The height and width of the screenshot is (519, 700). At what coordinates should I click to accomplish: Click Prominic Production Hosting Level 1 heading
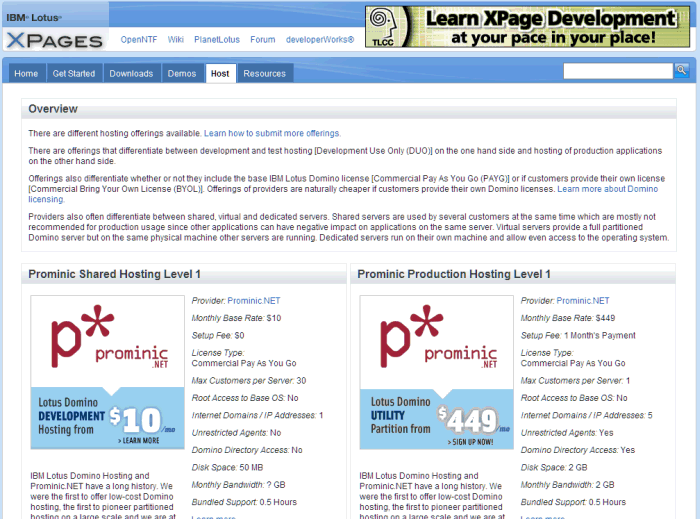(454, 274)
